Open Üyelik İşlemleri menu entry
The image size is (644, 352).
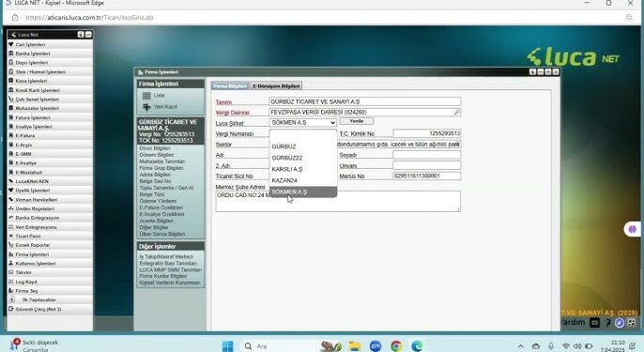(50, 191)
